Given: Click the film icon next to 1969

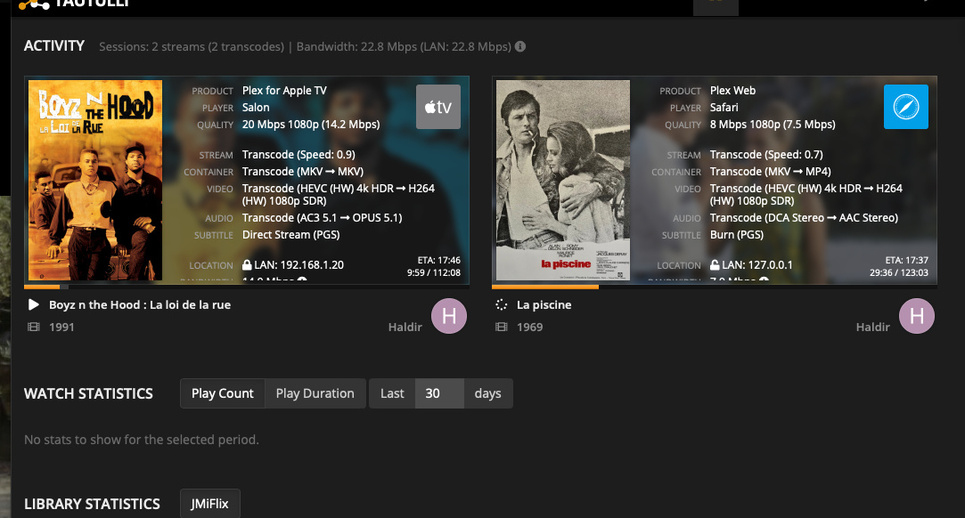Looking at the screenshot, I should pyautogui.click(x=502, y=327).
